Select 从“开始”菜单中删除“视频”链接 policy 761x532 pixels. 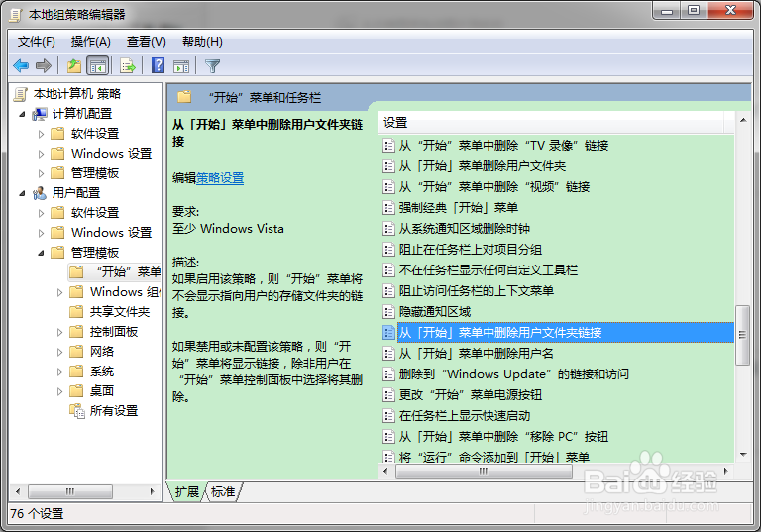point(494,187)
